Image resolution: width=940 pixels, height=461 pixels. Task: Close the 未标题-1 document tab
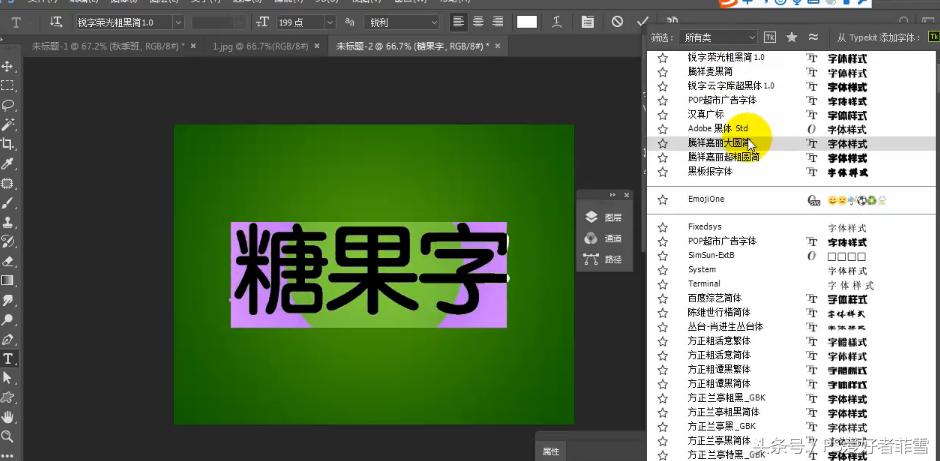[193, 46]
